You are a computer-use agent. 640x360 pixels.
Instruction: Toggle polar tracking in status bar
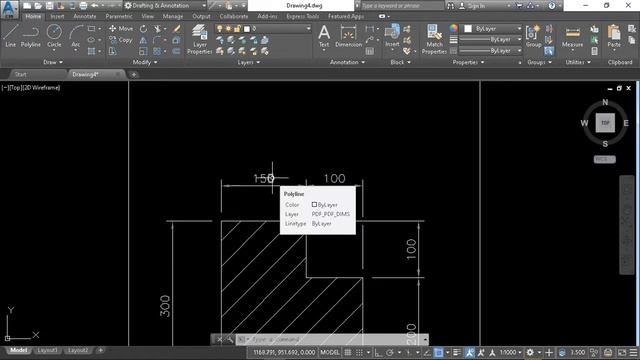tap(390, 352)
